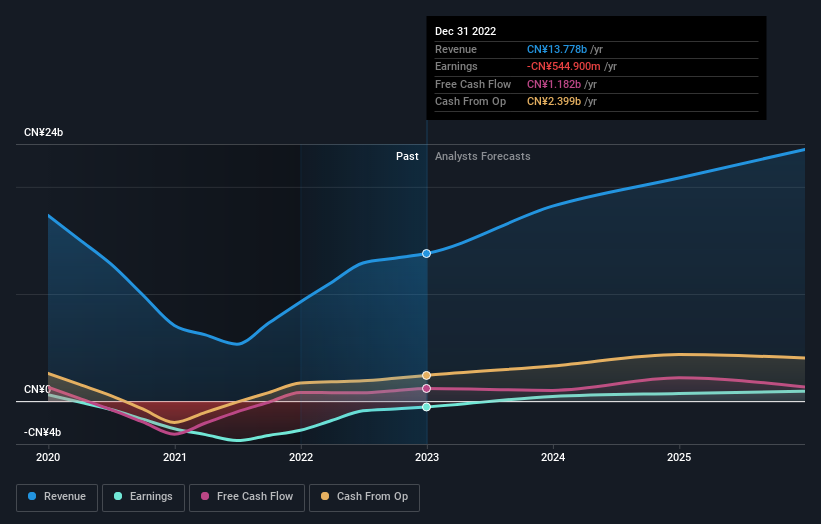Click the Earnings row label in tooltip
The image size is (821, 524).
pos(456,66)
